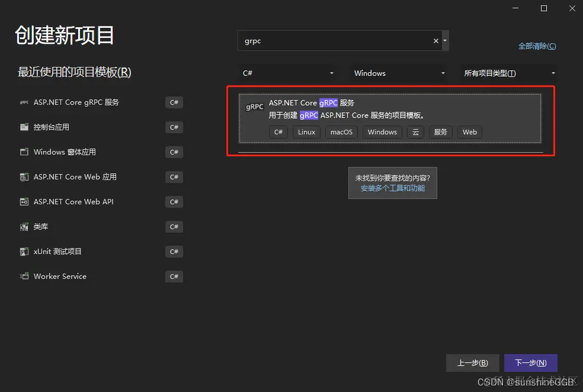Viewport: 583px width, 392px height.
Task: Close the 创建新项目 dialog window
Action: (x=572, y=8)
